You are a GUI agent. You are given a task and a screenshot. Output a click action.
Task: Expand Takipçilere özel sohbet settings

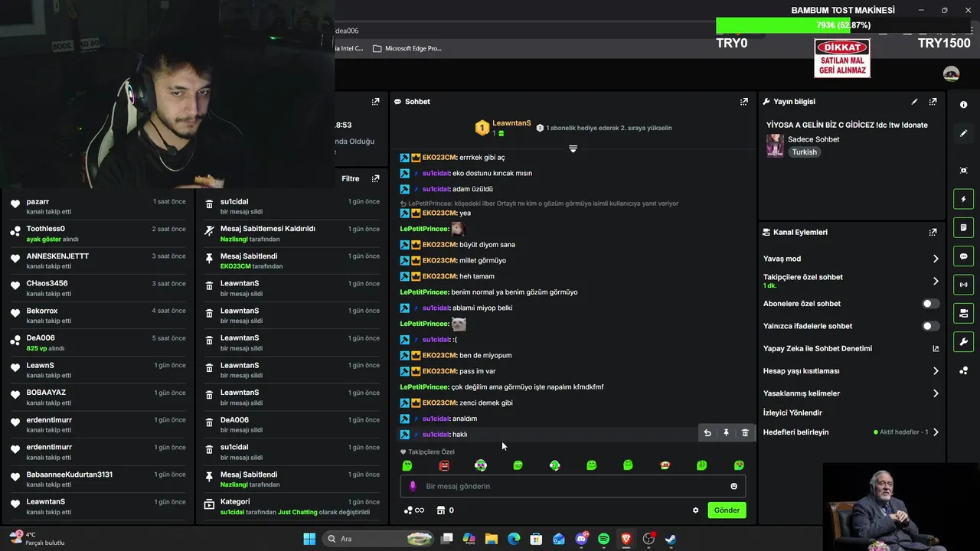click(936, 281)
